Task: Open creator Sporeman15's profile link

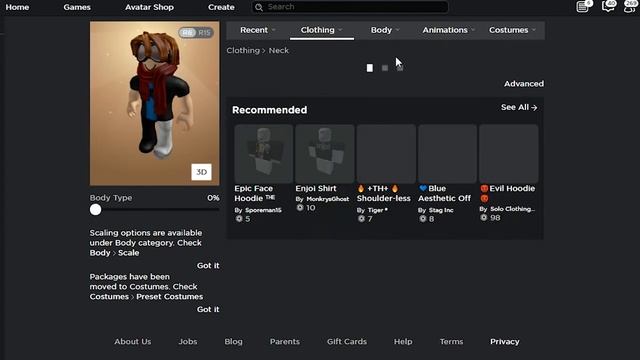Action: tap(263, 210)
